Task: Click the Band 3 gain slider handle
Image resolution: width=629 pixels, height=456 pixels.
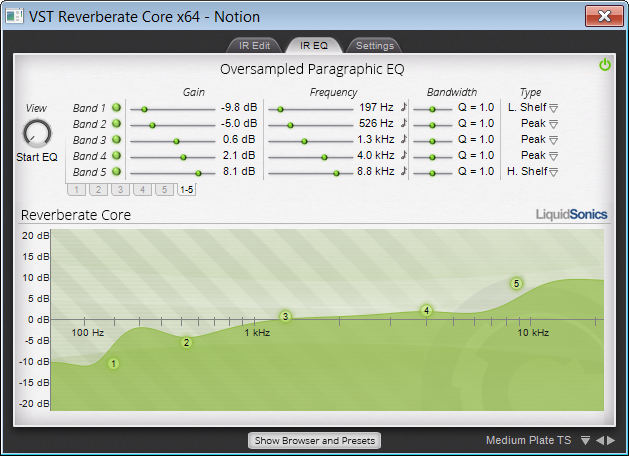Action: pos(176,141)
